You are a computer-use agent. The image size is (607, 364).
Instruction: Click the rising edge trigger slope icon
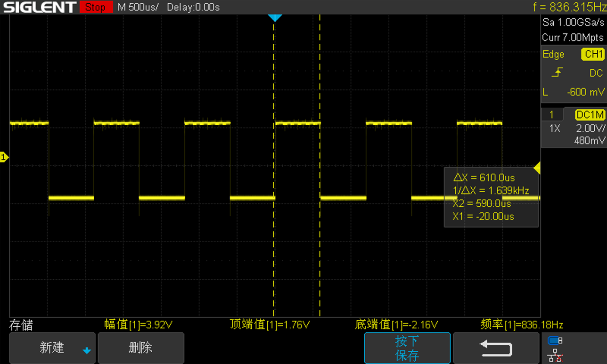point(557,73)
